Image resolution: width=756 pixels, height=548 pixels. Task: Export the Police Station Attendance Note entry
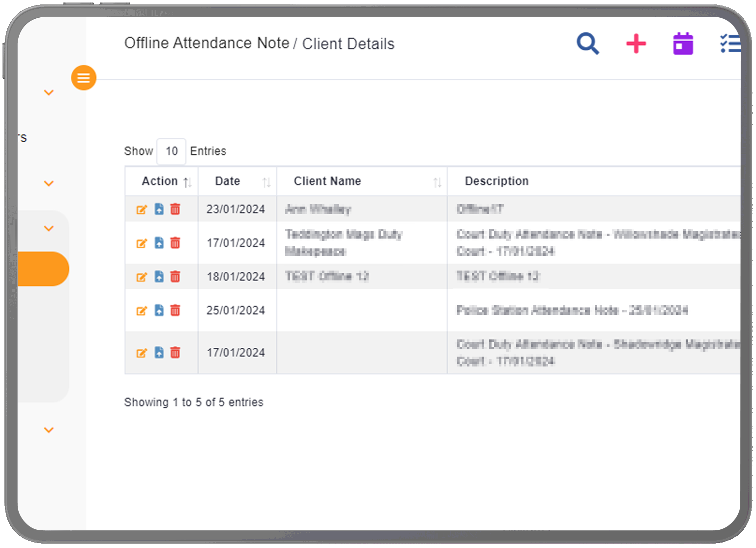coord(159,310)
